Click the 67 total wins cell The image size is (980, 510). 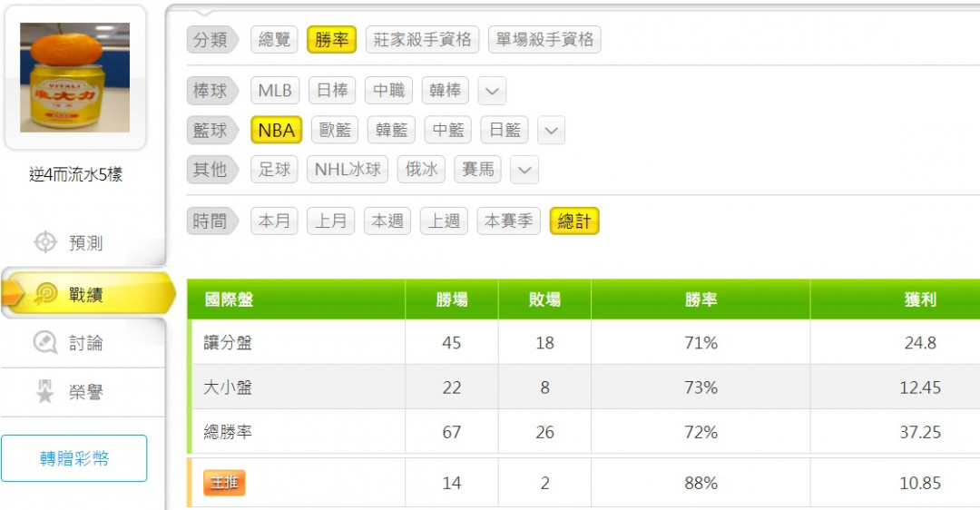click(x=452, y=432)
